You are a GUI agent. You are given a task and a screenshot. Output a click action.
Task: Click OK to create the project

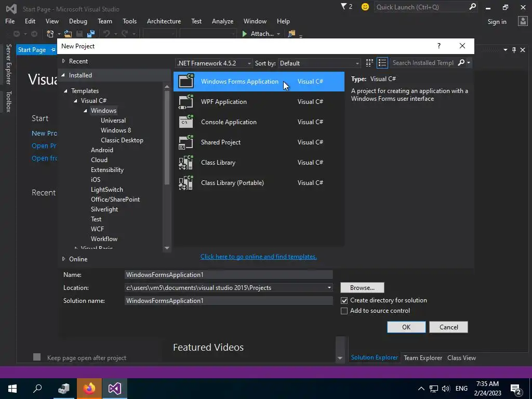[x=406, y=327]
